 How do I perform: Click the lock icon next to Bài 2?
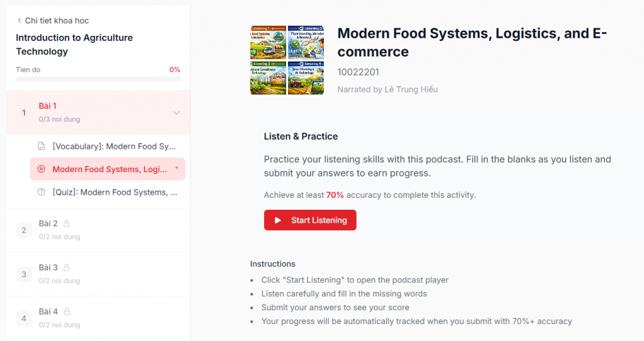click(x=67, y=224)
